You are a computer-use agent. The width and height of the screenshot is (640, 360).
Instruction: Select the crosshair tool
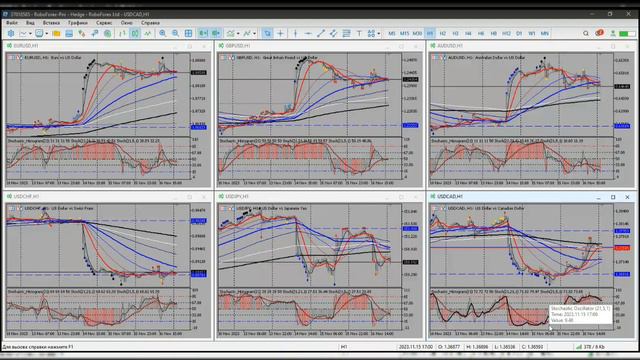[x=280, y=33]
